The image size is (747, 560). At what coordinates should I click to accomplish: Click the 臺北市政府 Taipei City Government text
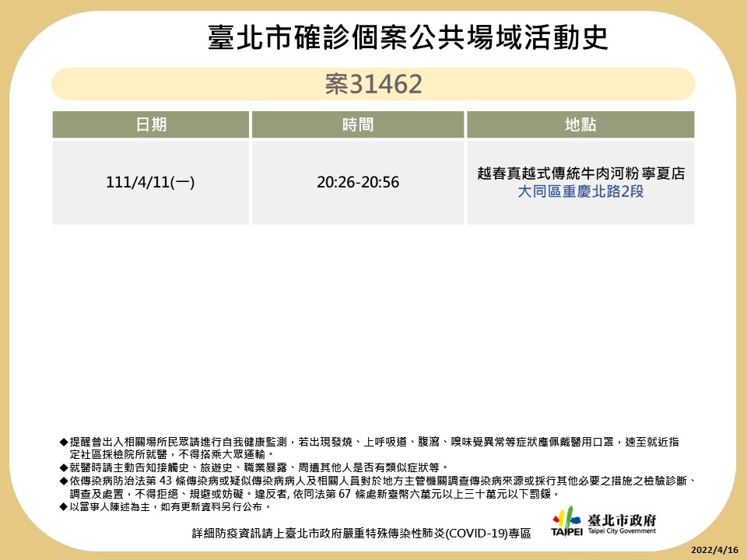[x=622, y=523]
